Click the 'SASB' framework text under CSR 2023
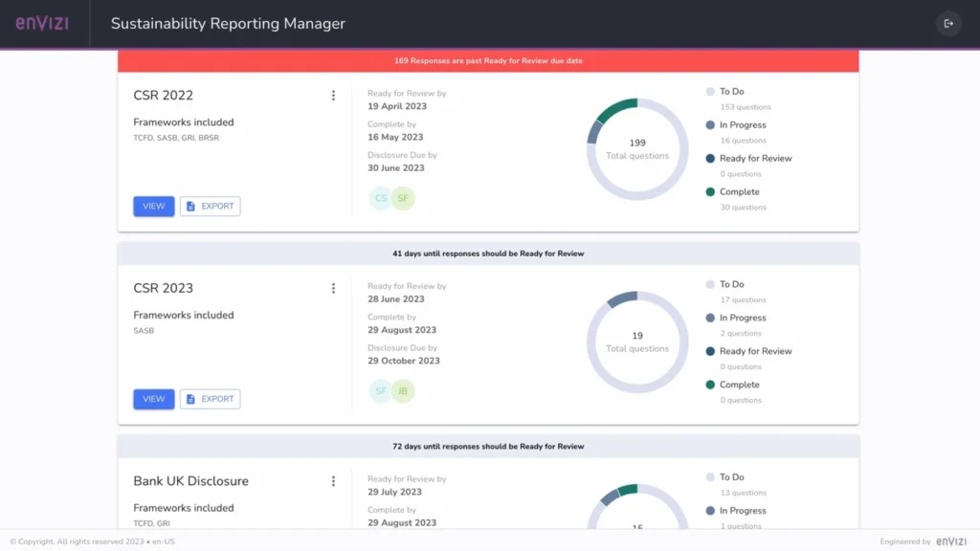 pyautogui.click(x=144, y=331)
